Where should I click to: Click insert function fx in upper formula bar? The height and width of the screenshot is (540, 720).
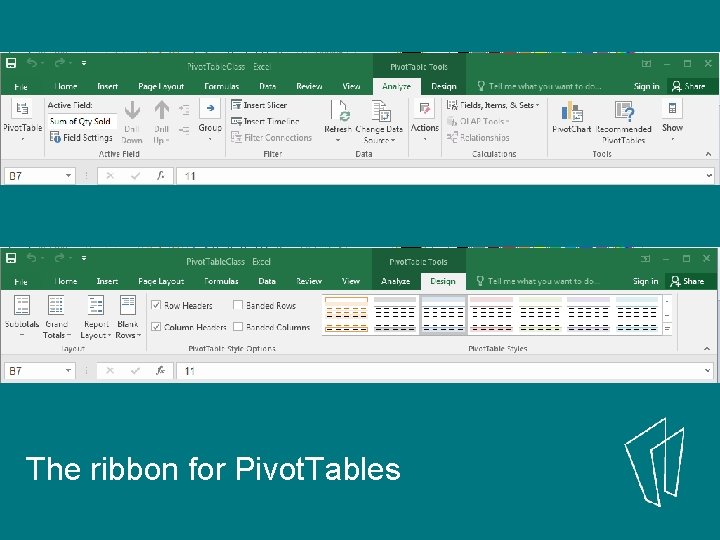(x=160, y=176)
